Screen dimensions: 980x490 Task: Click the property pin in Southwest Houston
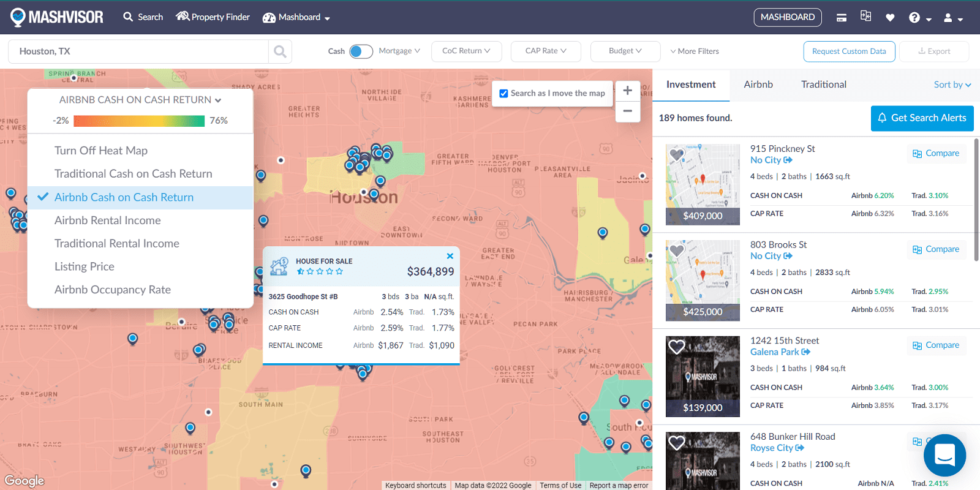tap(190, 428)
